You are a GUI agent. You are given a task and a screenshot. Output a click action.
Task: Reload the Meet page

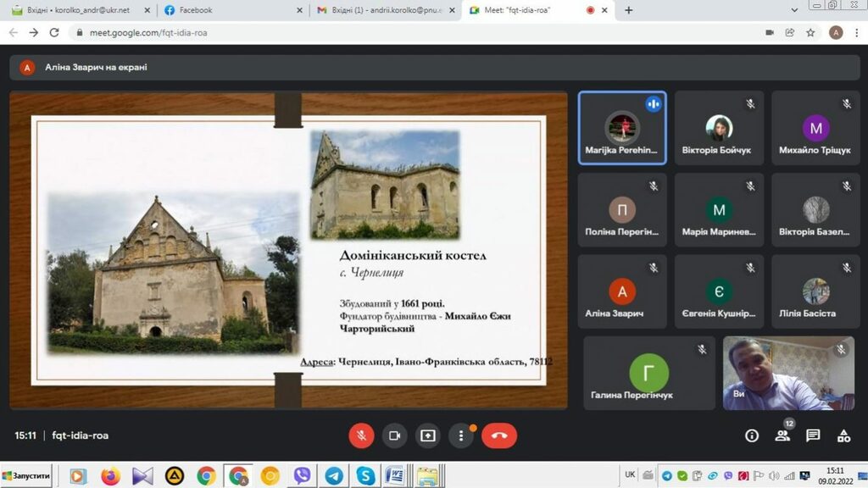(x=54, y=32)
